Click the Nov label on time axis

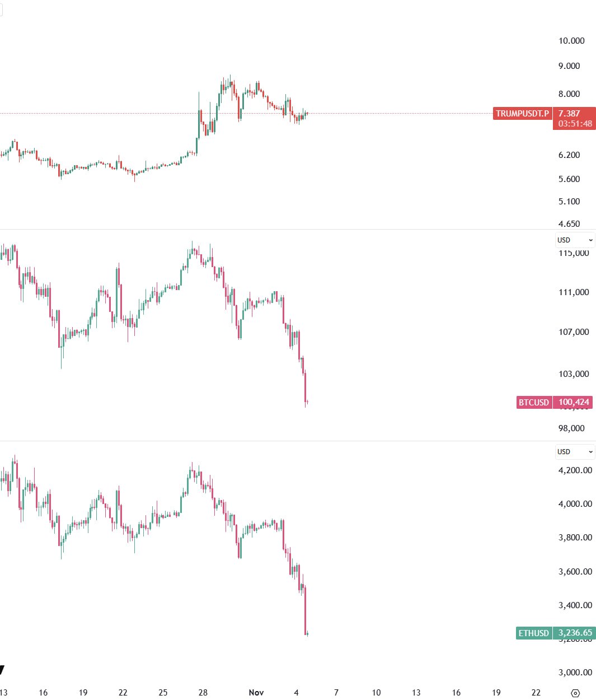[256, 693]
